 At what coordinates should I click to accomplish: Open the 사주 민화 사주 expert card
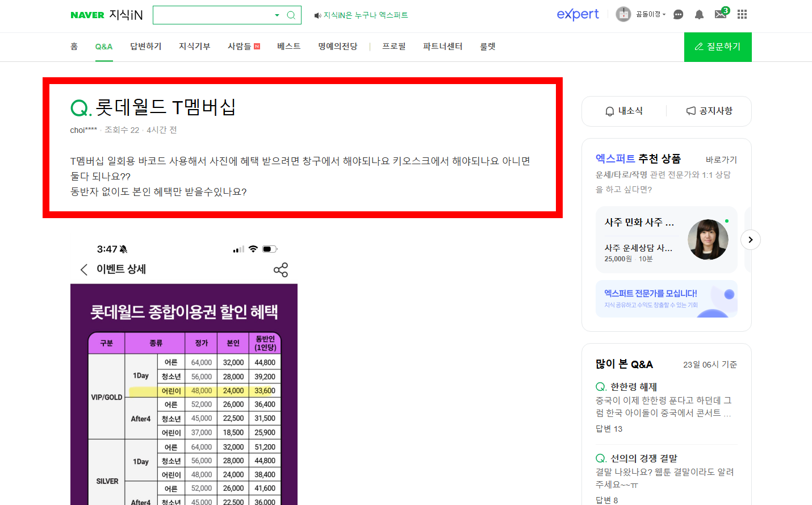tap(667, 240)
